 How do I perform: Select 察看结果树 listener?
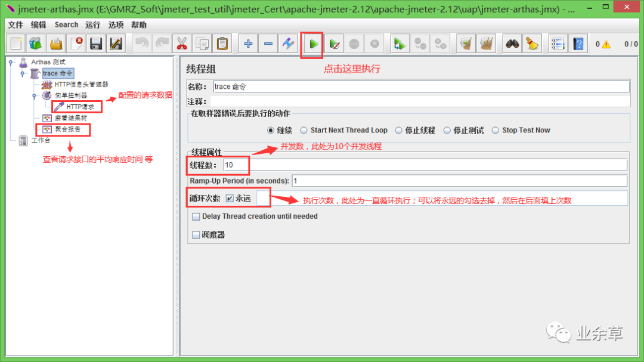coord(70,118)
